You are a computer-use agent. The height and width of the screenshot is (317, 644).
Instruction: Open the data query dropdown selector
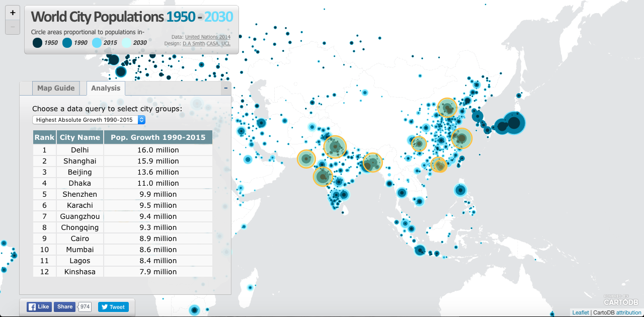click(x=89, y=120)
